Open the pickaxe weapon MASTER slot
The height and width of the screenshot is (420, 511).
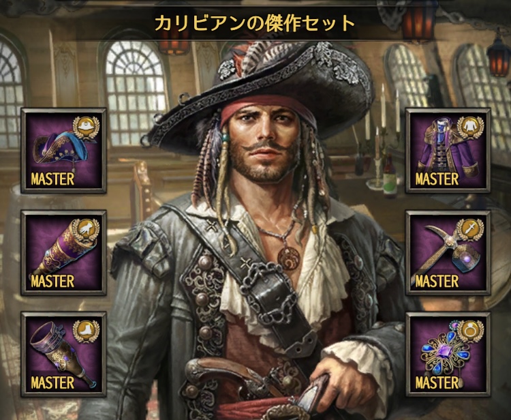click(x=448, y=253)
